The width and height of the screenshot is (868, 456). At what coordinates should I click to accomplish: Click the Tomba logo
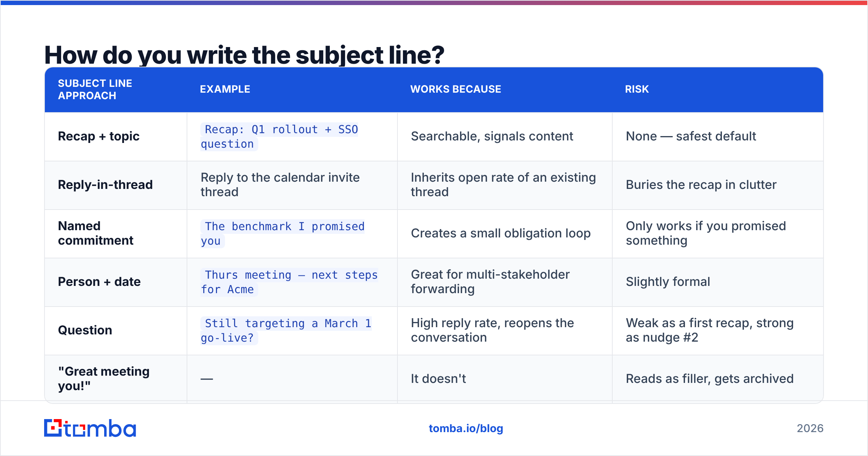coord(90,428)
